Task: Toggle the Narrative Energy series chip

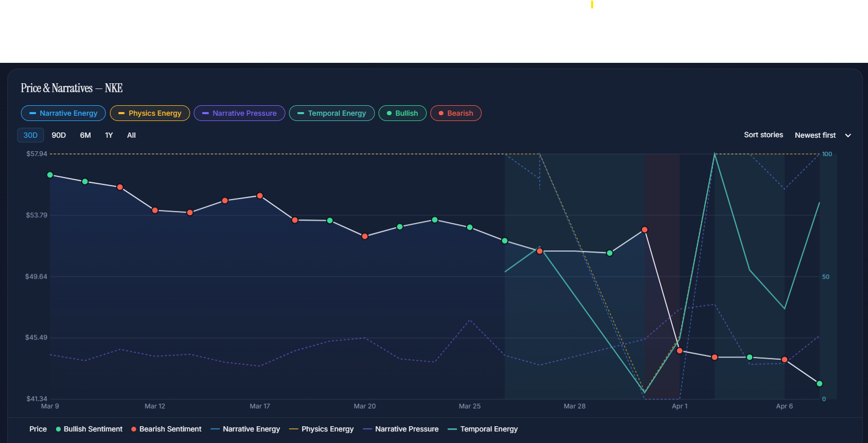Action: click(63, 113)
